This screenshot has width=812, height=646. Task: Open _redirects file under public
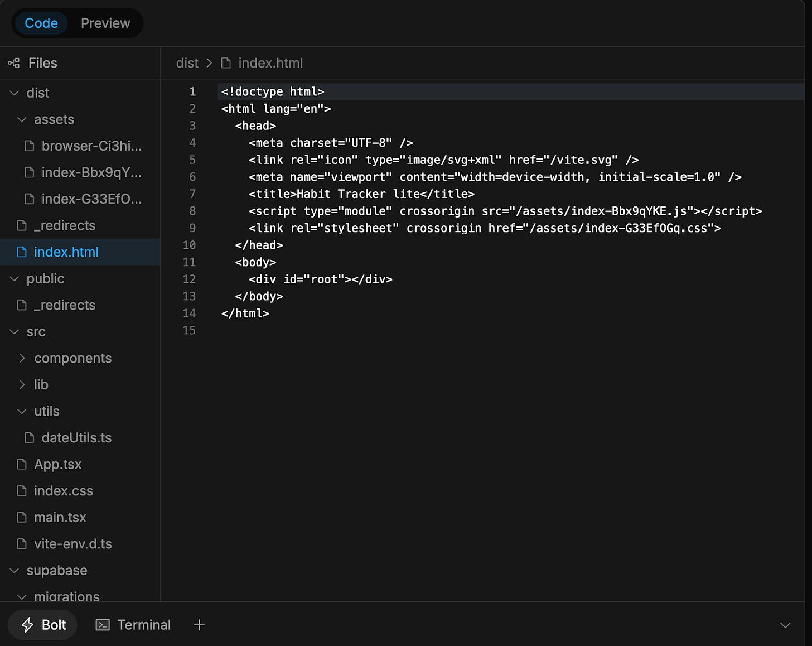point(65,305)
